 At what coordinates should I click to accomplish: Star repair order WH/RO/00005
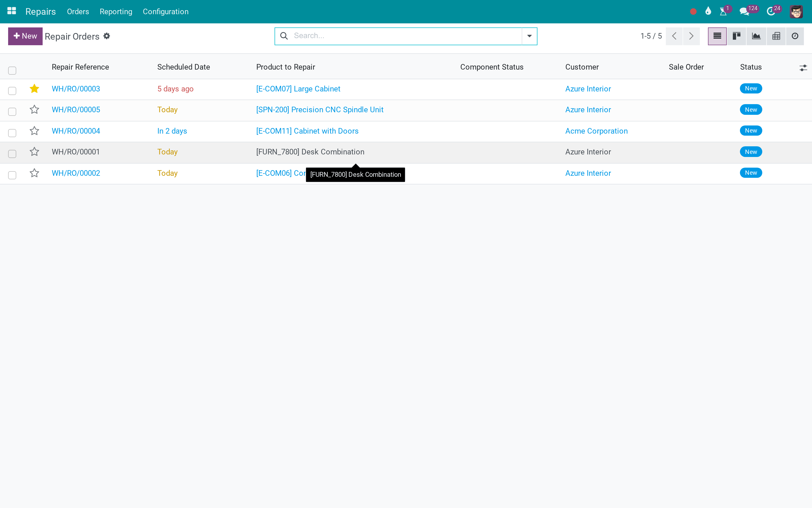coord(34,109)
